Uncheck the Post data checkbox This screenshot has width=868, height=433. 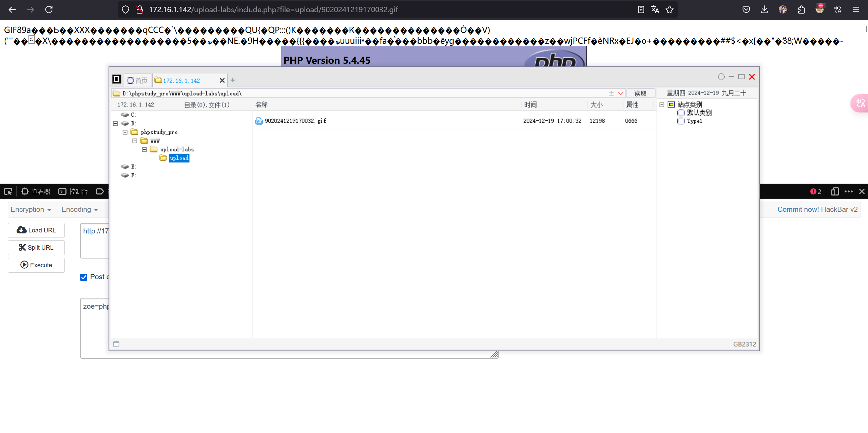pos(83,277)
